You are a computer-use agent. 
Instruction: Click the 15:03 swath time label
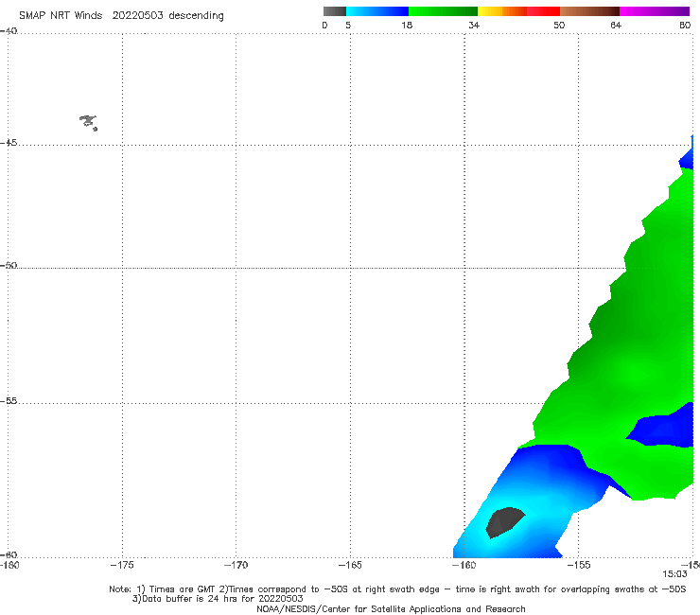(x=674, y=574)
